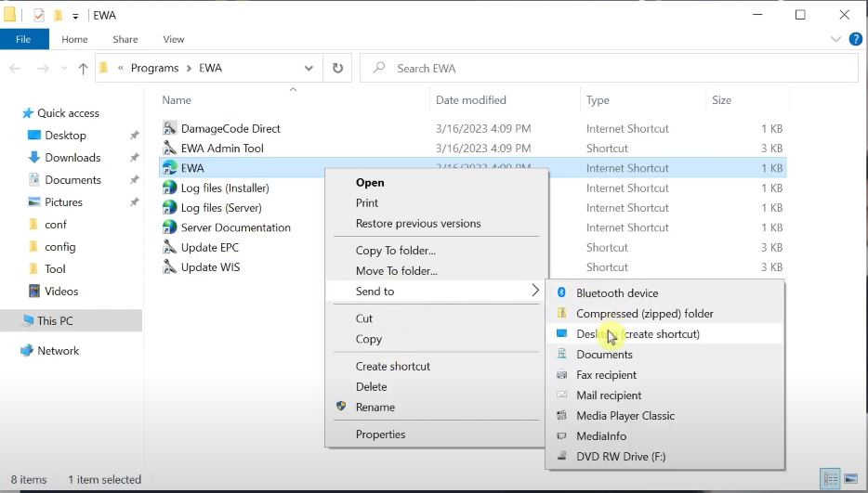Viewport: 868px width, 493px height.
Task: Click the Log files (Installer) icon
Action: point(169,188)
